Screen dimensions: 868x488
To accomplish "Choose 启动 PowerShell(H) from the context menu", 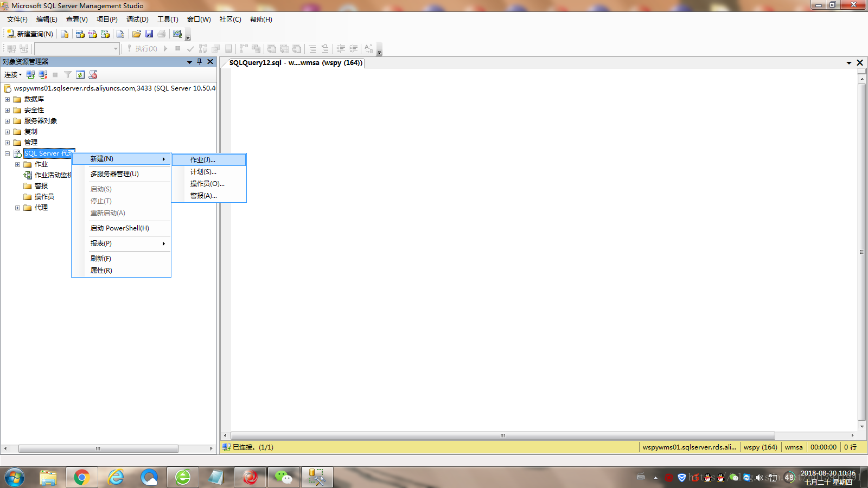I will pyautogui.click(x=122, y=228).
